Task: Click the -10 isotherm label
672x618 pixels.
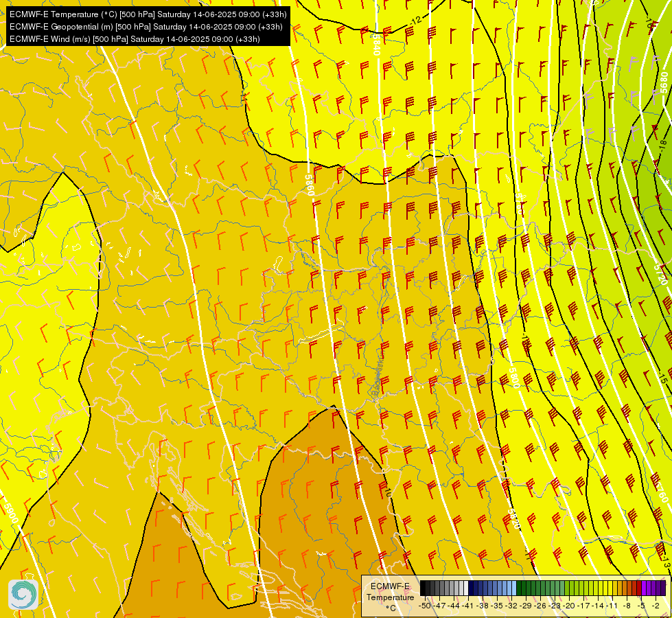Action: (387, 492)
